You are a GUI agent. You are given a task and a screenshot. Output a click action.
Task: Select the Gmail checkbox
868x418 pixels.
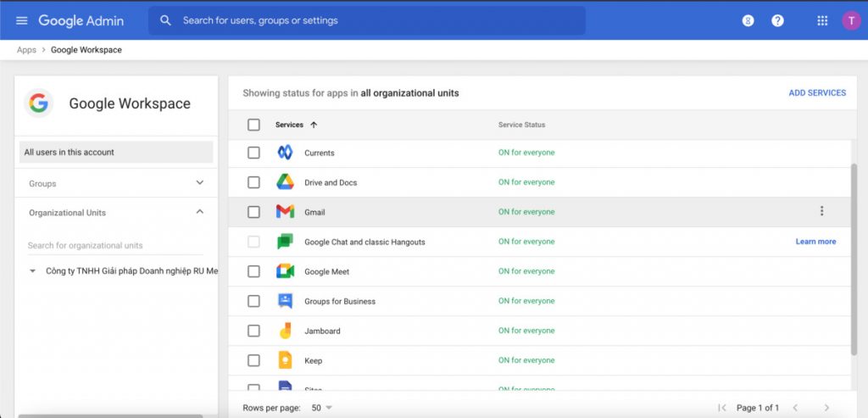tap(253, 211)
